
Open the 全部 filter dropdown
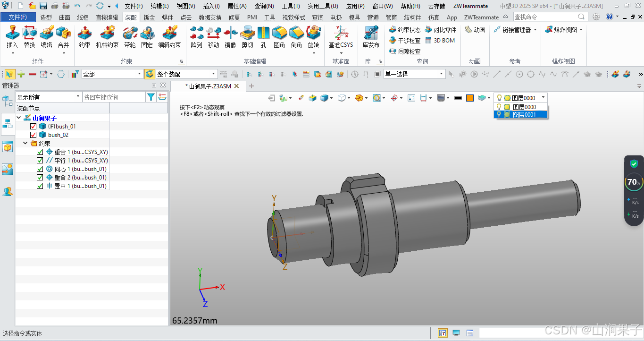[x=112, y=74]
